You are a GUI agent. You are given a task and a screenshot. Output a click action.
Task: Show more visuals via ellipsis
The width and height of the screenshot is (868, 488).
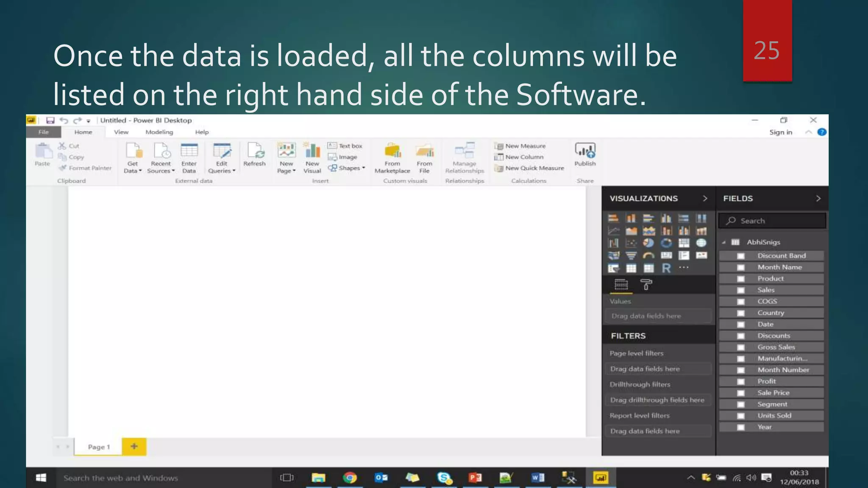click(x=684, y=268)
